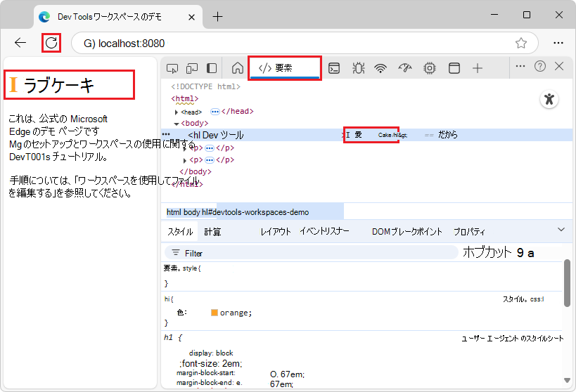Expand the second p element node

pos(185,161)
